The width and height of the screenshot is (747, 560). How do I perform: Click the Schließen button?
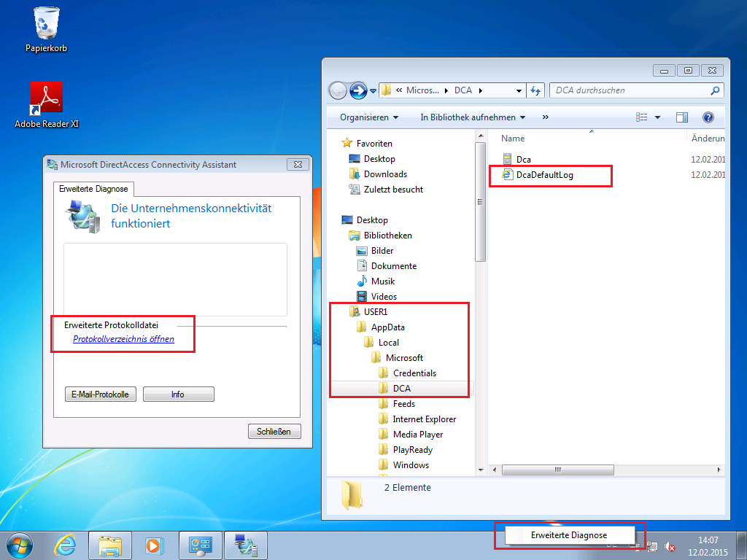[274, 431]
